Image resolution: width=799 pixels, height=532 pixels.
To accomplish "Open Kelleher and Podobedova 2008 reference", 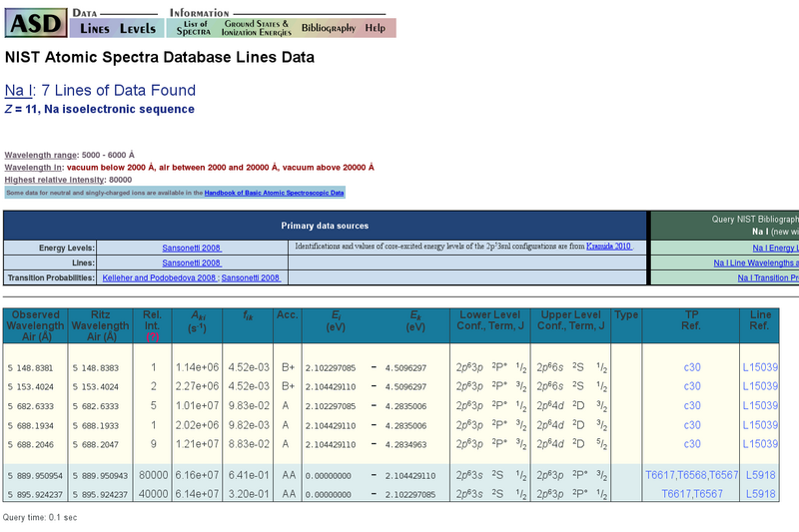I will click(x=160, y=277).
